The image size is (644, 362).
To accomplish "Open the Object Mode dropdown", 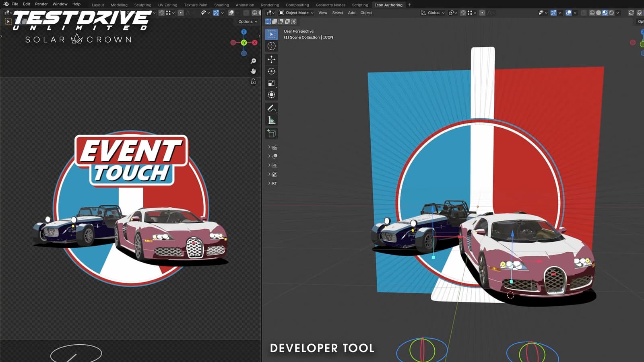I will [297, 13].
